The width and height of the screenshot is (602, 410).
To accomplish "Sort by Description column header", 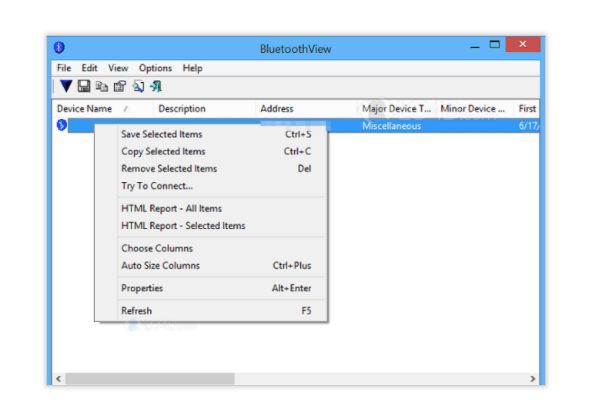I will pyautogui.click(x=204, y=109).
